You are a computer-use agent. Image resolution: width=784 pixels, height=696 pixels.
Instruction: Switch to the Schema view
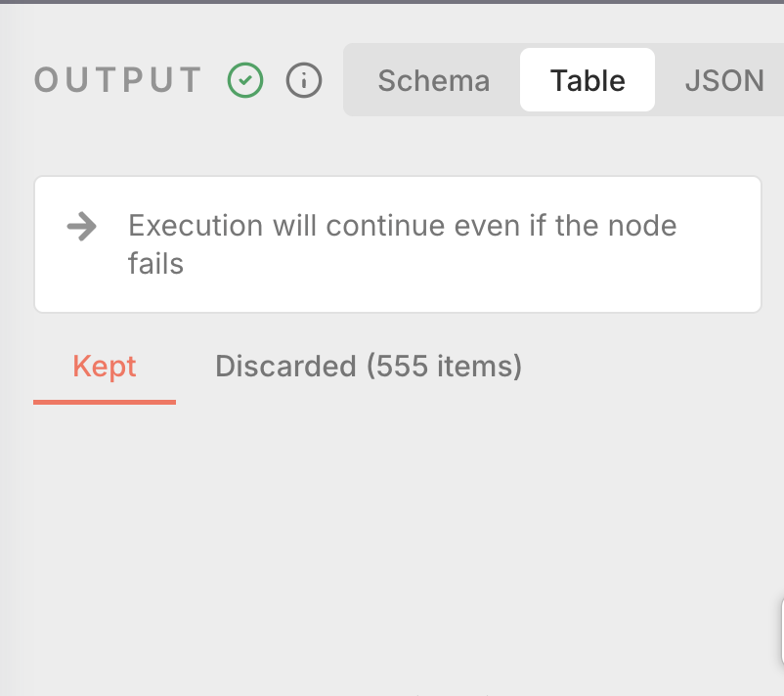[x=434, y=80]
